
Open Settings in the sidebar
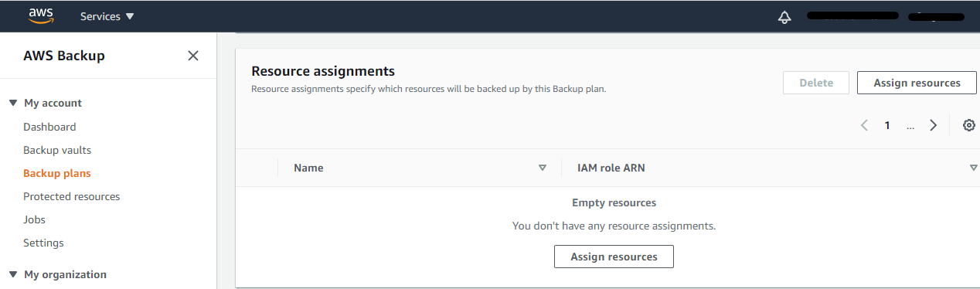click(43, 243)
